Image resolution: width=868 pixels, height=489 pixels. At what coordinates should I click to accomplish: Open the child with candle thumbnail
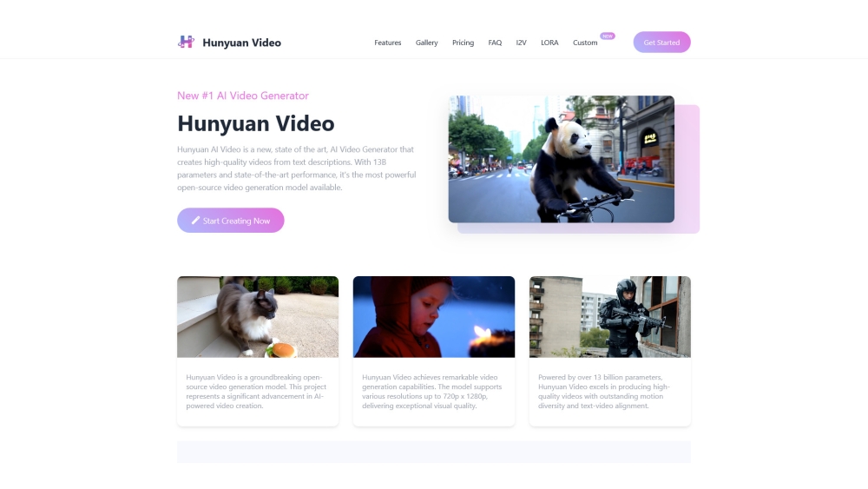point(434,317)
